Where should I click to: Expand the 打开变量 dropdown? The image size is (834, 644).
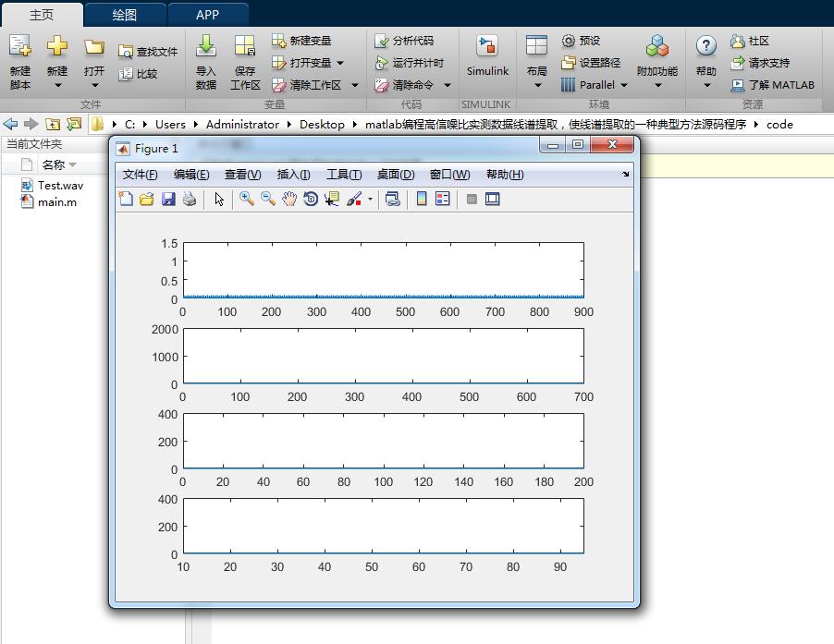click(x=340, y=63)
